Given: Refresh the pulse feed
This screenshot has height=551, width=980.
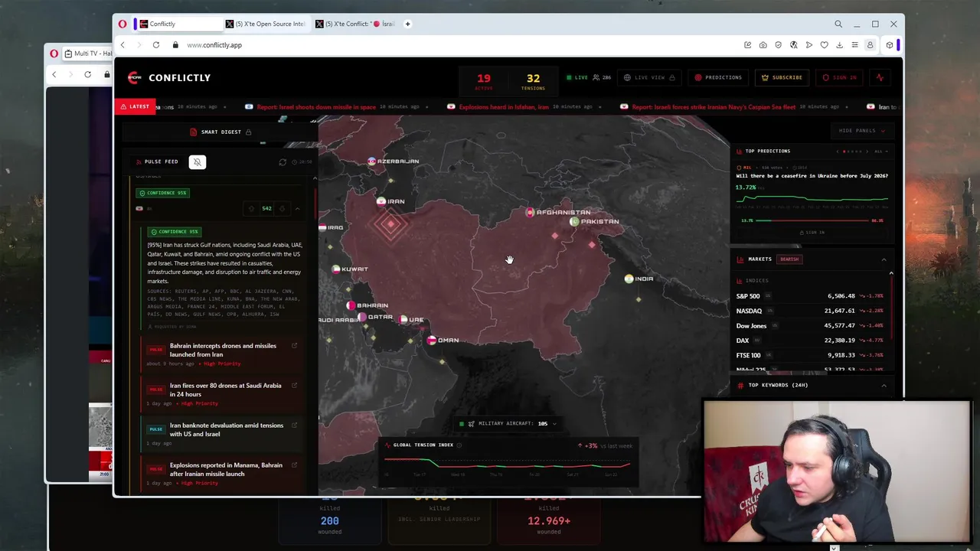Looking at the screenshot, I should [x=283, y=162].
